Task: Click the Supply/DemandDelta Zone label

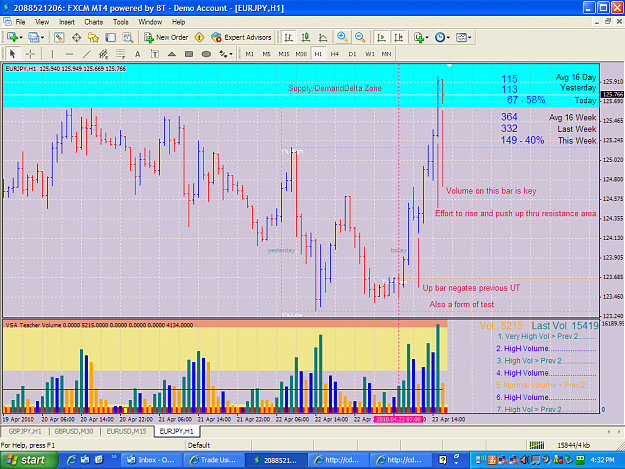Action: pyautogui.click(x=335, y=88)
